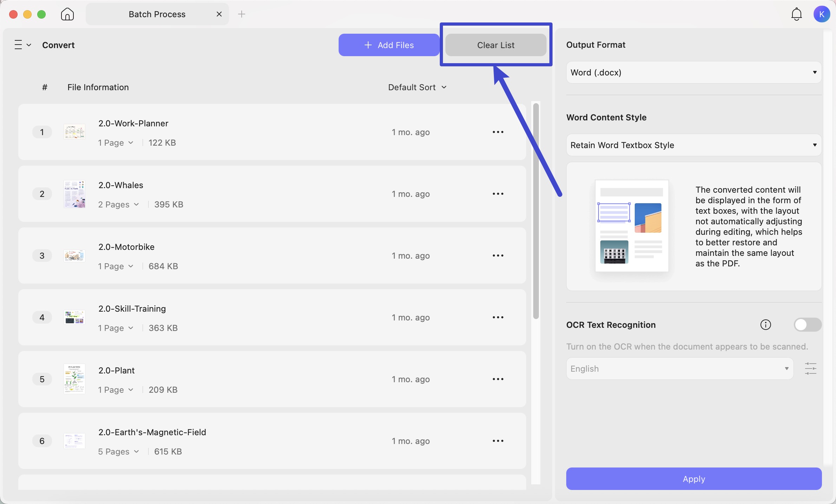
Task: Click the File Information column header
Action: tap(98, 87)
